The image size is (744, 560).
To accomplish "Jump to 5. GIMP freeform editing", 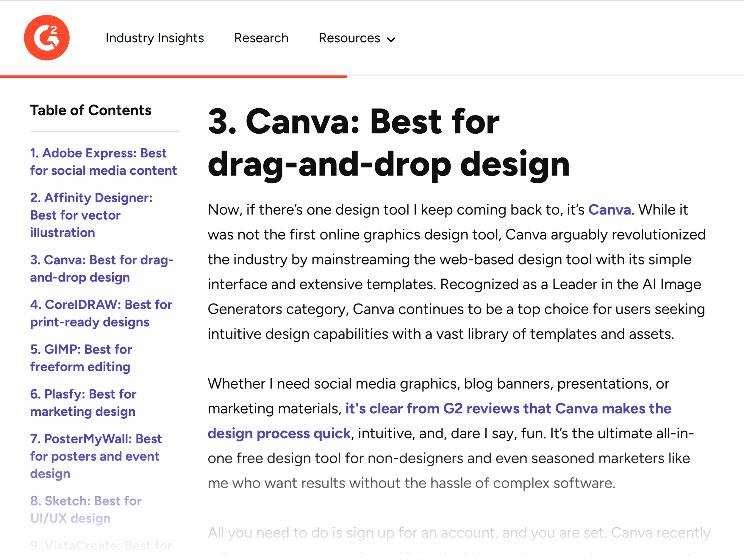I will pos(81,358).
